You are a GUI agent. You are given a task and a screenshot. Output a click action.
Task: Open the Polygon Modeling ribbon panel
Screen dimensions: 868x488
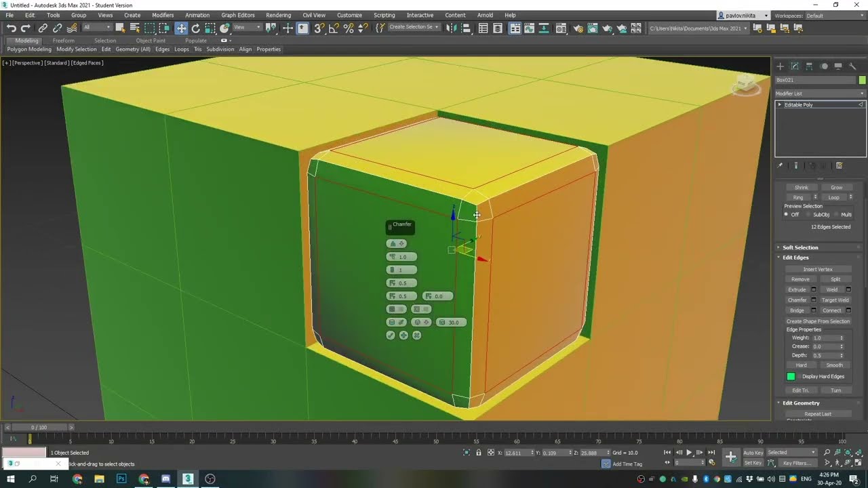(29, 49)
